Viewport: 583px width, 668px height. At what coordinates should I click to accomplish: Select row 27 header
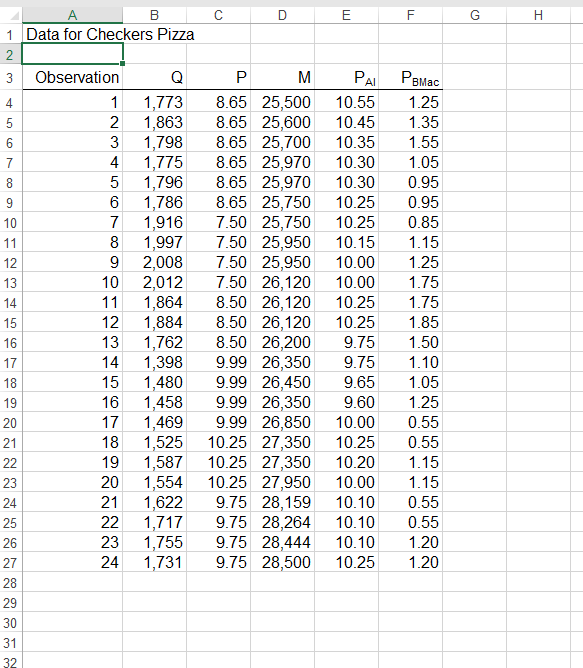coord(10,562)
